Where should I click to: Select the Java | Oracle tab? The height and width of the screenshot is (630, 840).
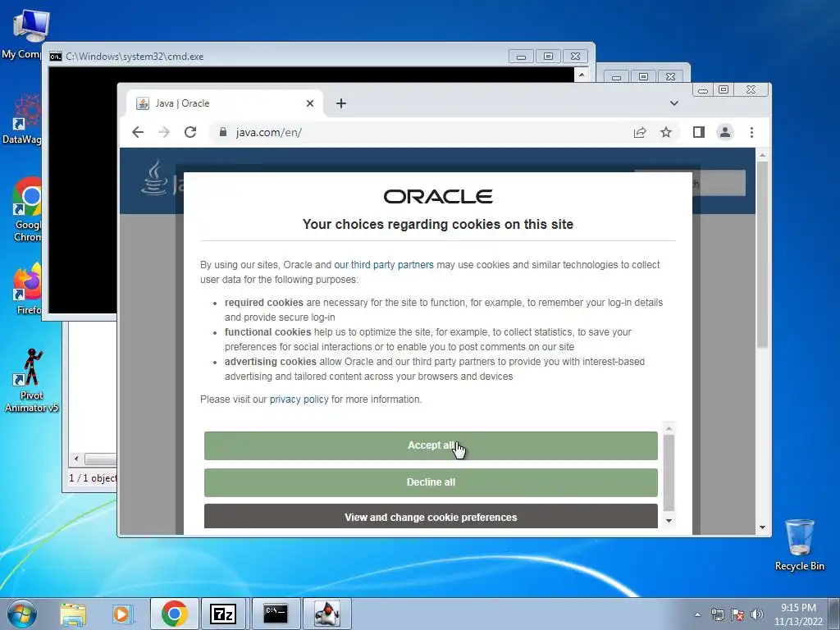point(225,103)
